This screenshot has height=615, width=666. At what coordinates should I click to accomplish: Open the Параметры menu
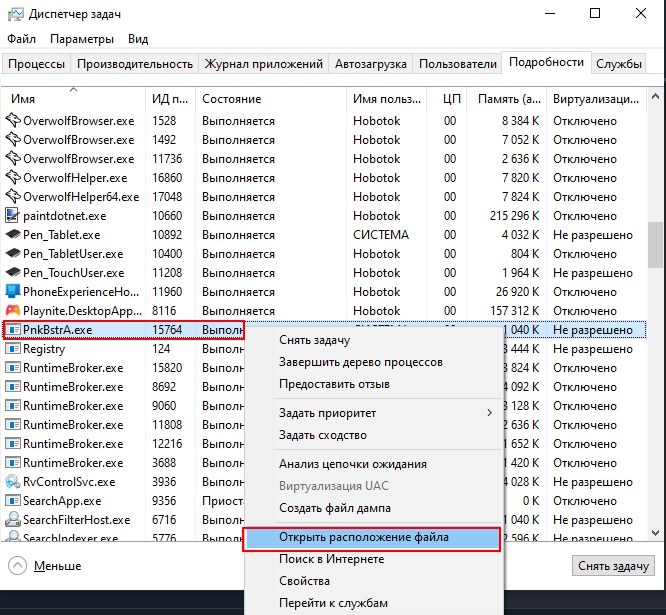point(82,39)
